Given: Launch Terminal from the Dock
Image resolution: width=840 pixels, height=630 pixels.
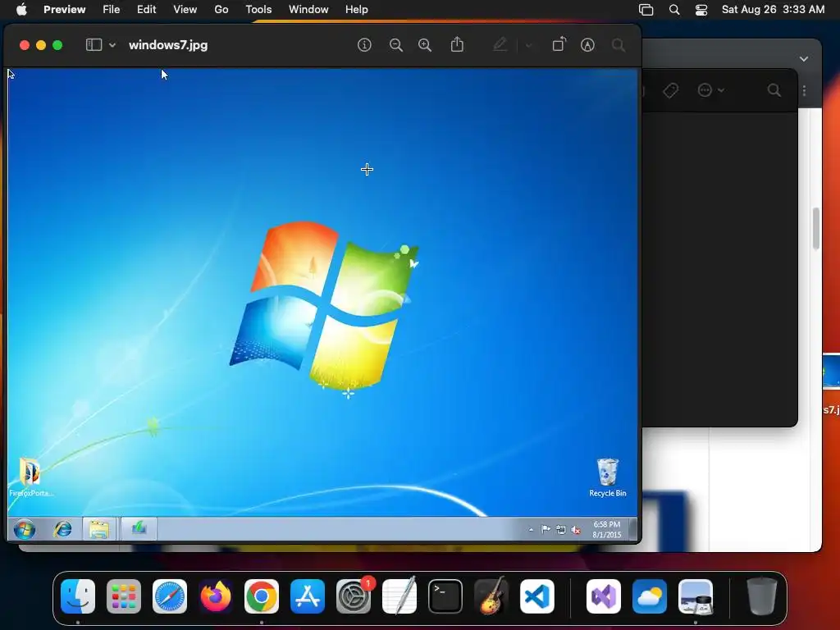Looking at the screenshot, I should pyautogui.click(x=445, y=596).
